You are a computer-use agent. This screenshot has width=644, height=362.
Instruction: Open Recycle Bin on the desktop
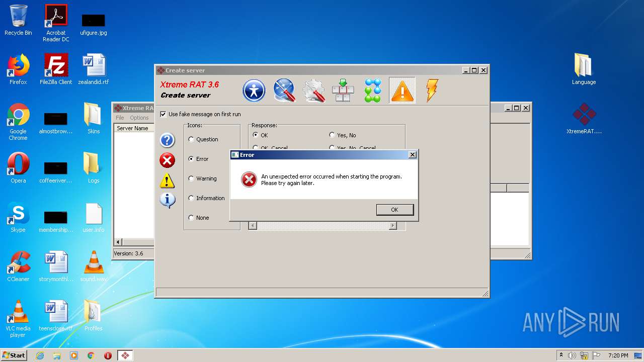click(x=18, y=21)
